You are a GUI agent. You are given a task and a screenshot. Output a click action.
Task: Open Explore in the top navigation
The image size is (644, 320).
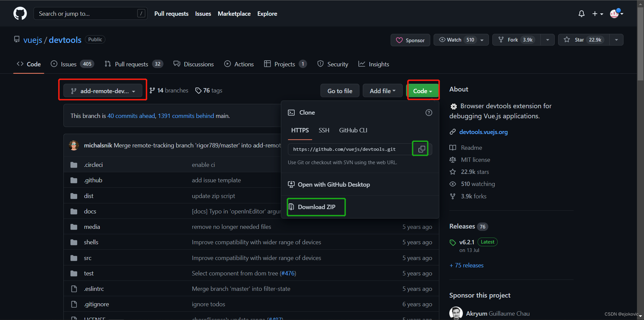pyautogui.click(x=267, y=14)
